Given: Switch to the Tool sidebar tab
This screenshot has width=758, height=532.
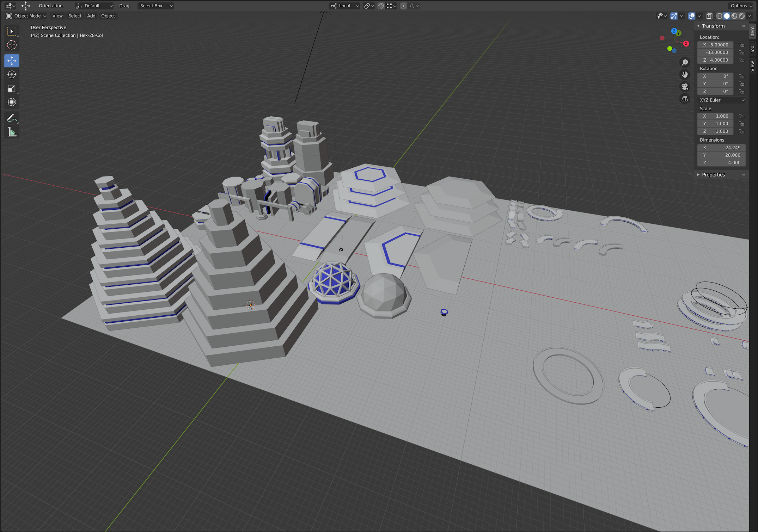Looking at the screenshot, I should tap(753, 49).
